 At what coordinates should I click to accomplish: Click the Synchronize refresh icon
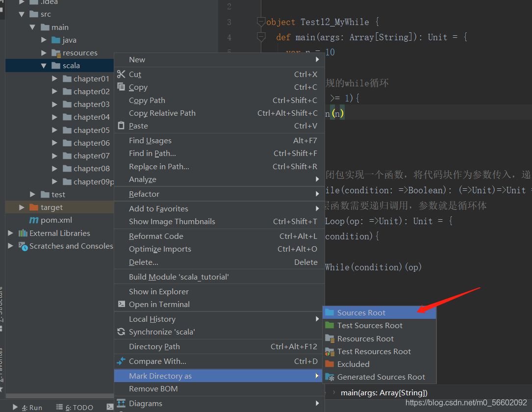pos(121,332)
